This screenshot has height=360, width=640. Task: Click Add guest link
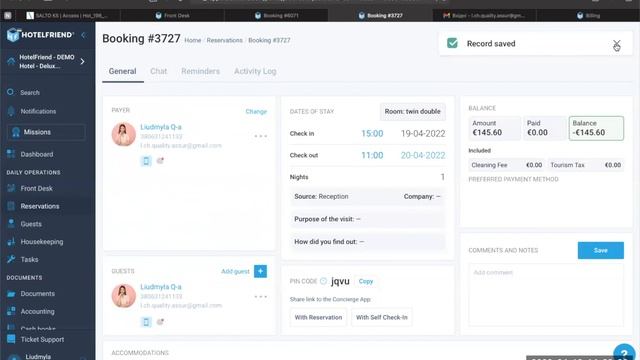click(x=235, y=271)
